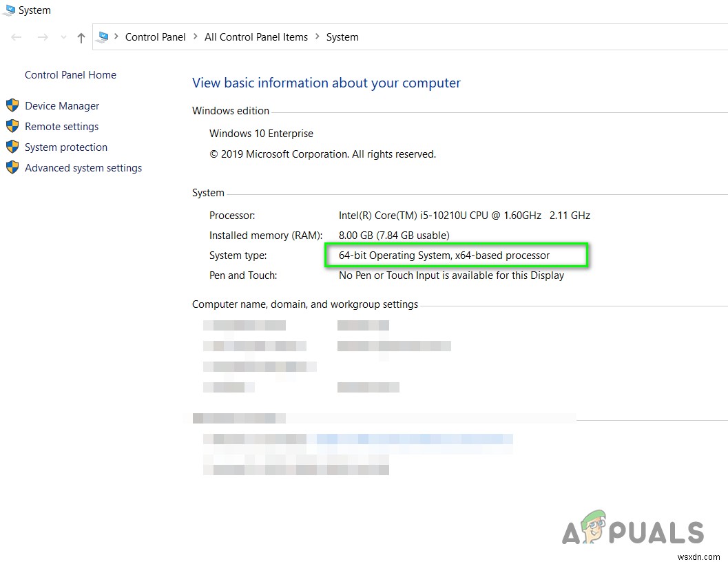Image resolution: width=728 pixels, height=564 pixels.
Task: Click shield icon next to Device Manager
Action: 12,105
